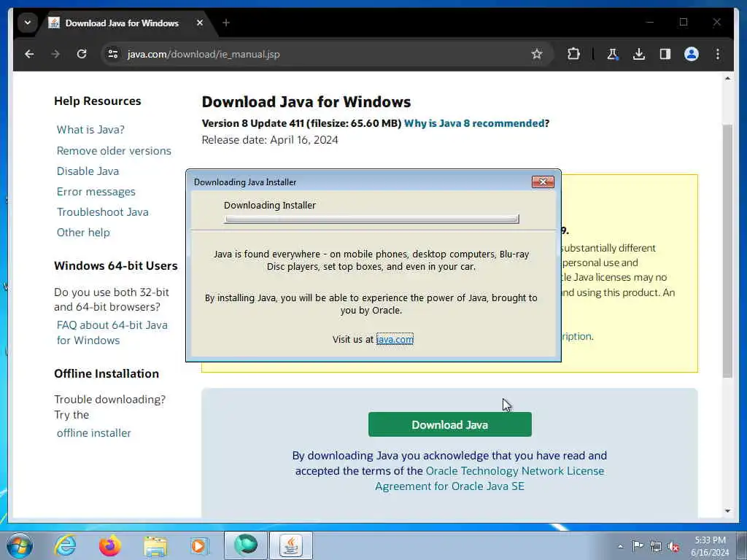Open Windows Explorer folder taskbar icon
Image resolution: width=747 pixels, height=560 pixels.
(155, 546)
